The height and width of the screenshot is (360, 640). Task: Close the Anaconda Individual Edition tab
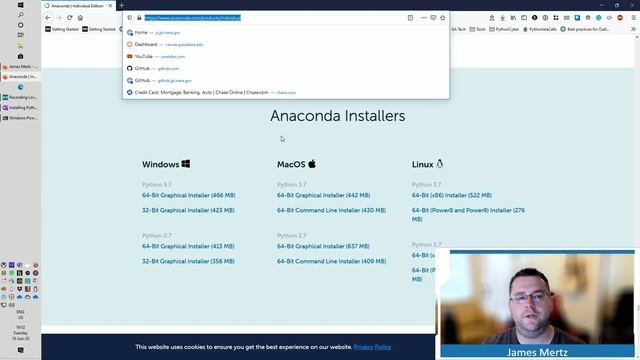[110, 6]
